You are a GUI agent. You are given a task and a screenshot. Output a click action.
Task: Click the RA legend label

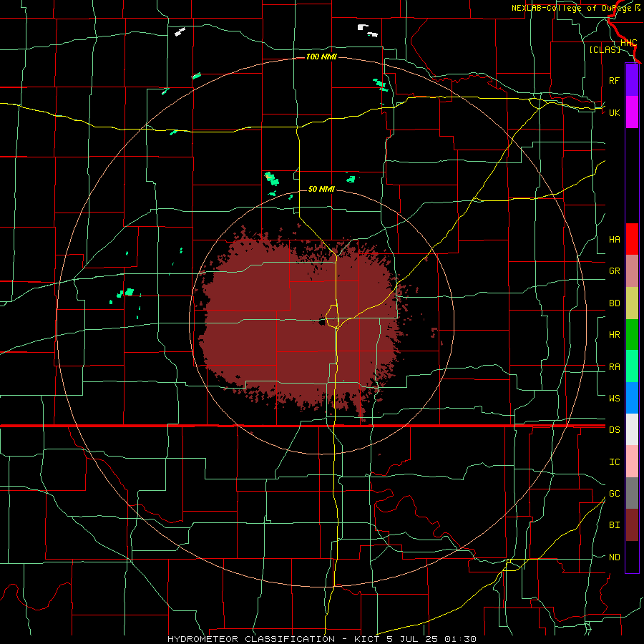click(614, 366)
